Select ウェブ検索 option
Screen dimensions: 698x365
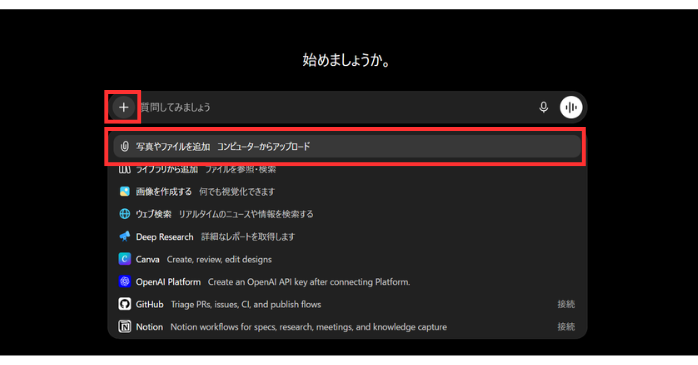click(347, 214)
